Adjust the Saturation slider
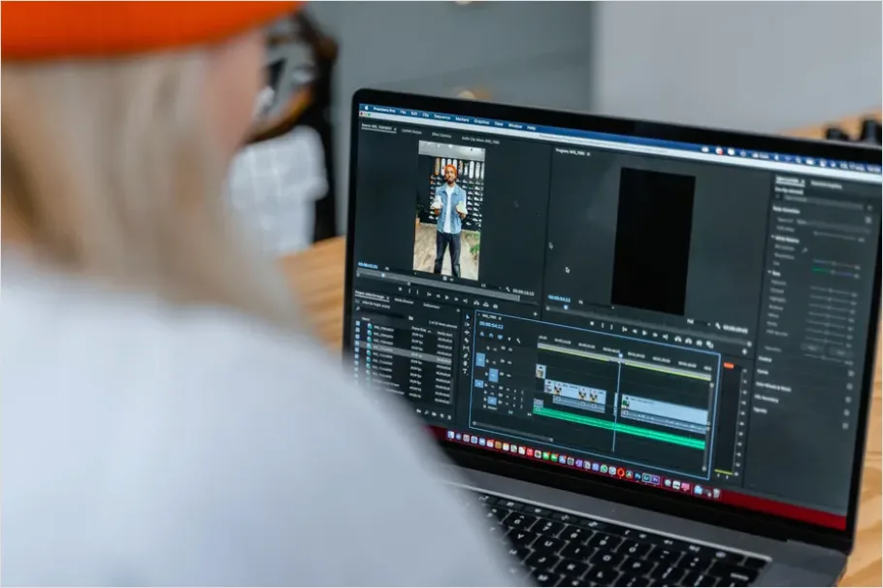The height and width of the screenshot is (588, 883). point(823,357)
